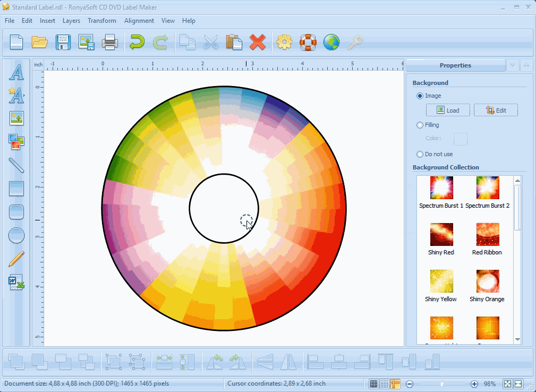This screenshot has width=536, height=392.
Task: Click fit-to-window zoom icon
Action: [x=507, y=384]
